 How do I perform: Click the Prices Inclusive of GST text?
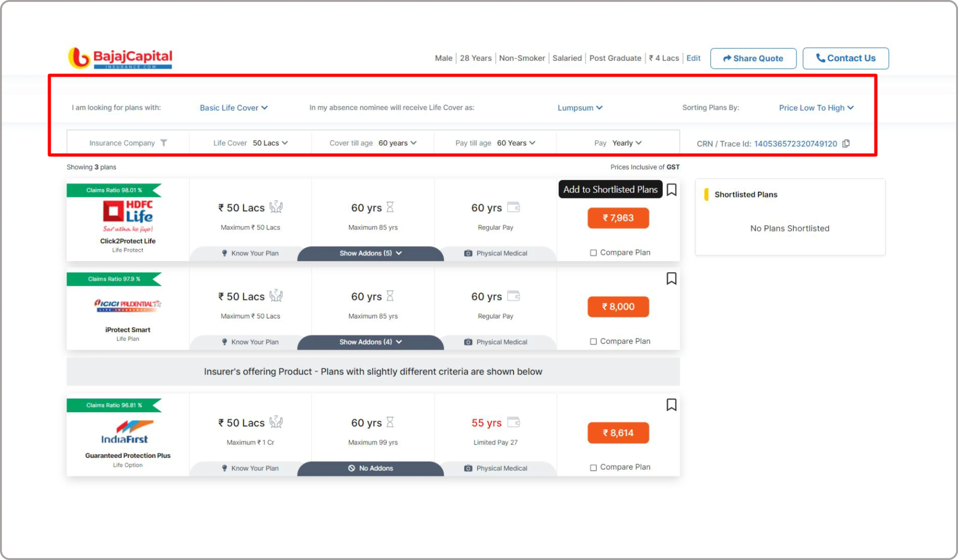click(x=645, y=167)
